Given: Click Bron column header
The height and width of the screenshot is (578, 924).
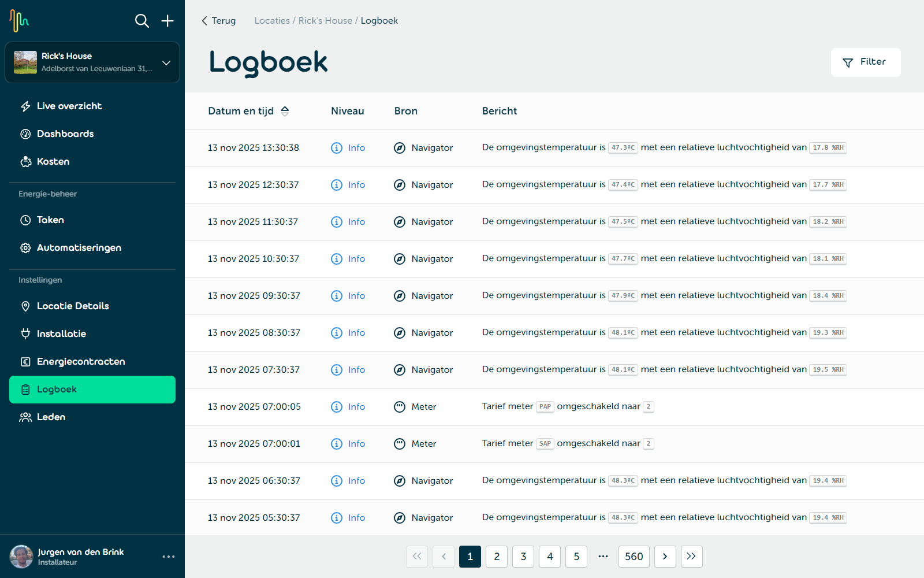Looking at the screenshot, I should tap(406, 111).
